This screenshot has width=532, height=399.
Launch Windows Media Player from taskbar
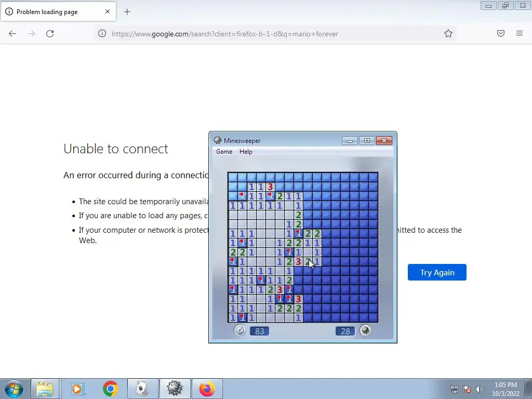[77, 389]
